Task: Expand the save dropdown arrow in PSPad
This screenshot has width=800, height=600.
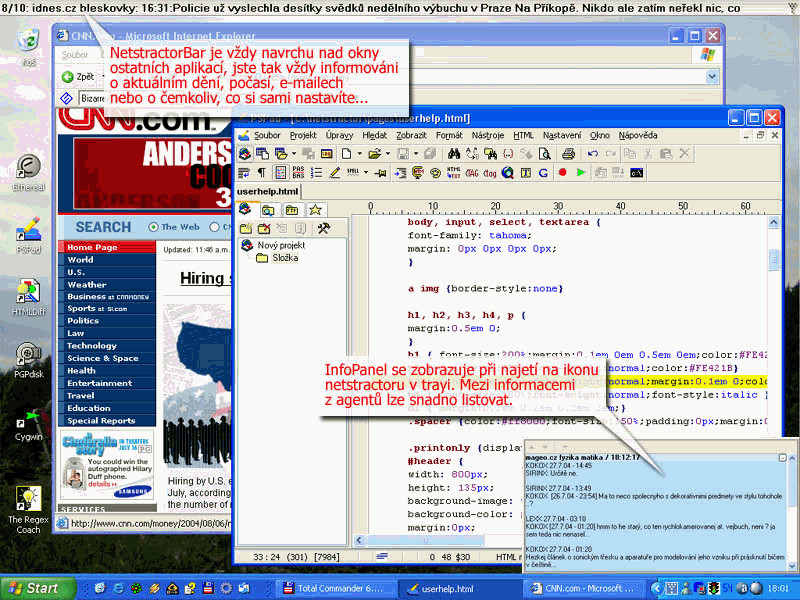Action: click(415, 154)
